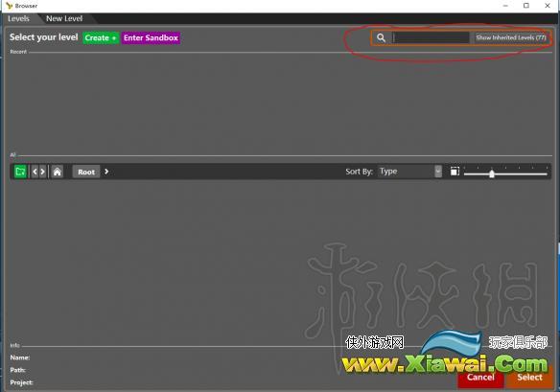Click the Sort By dropdown arrow
Screen dimensions: 560x392
438,172
